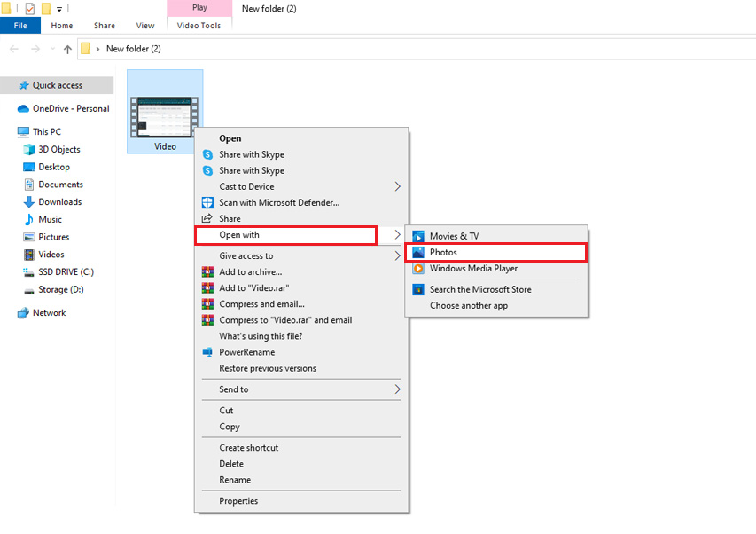
Task: Choose Windows Media Player from the submenu
Action: 496,269
